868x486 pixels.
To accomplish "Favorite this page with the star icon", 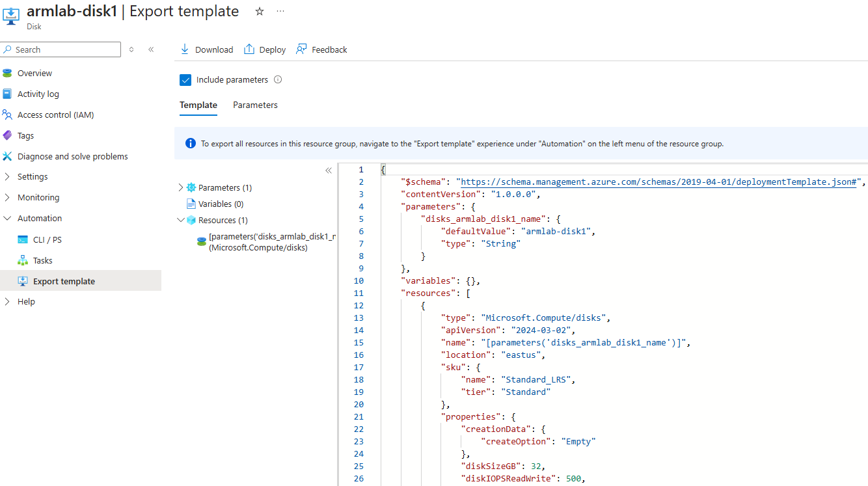I will point(260,12).
